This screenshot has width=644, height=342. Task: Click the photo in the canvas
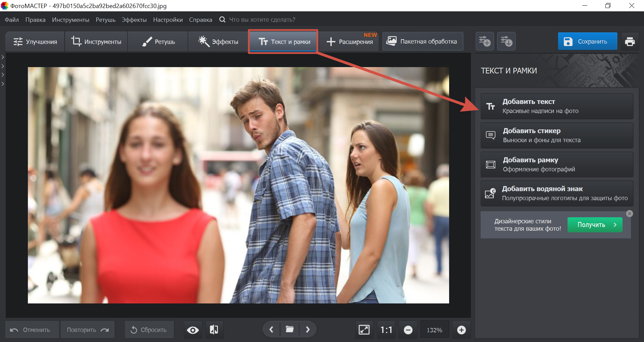(238, 185)
